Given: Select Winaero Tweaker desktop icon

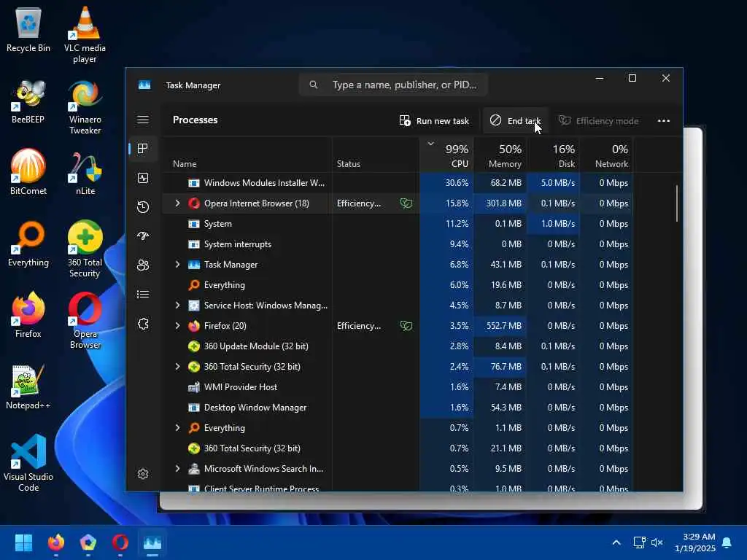Looking at the screenshot, I should pyautogui.click(x=85, y=108).
